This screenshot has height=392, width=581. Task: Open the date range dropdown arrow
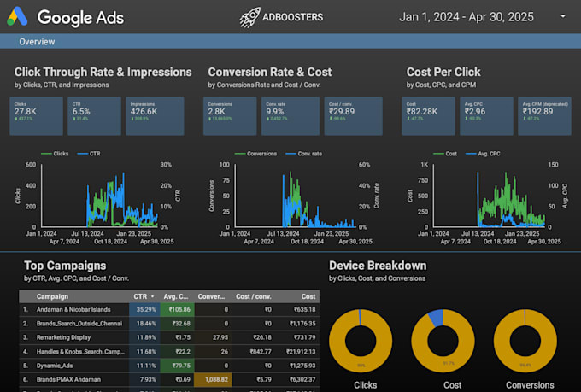coord(563,16)
